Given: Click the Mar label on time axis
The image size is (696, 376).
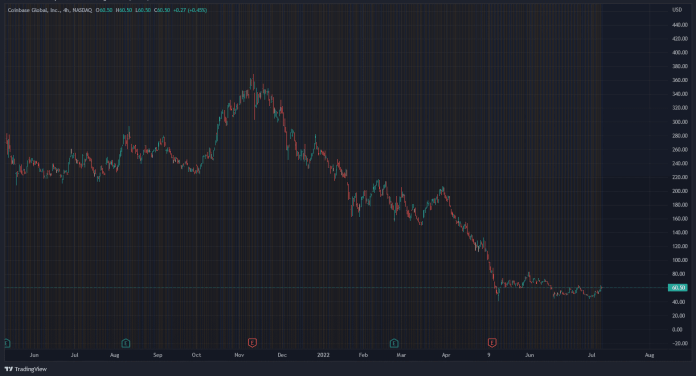Looking at the screenshot, I should (x=401, y=355).
